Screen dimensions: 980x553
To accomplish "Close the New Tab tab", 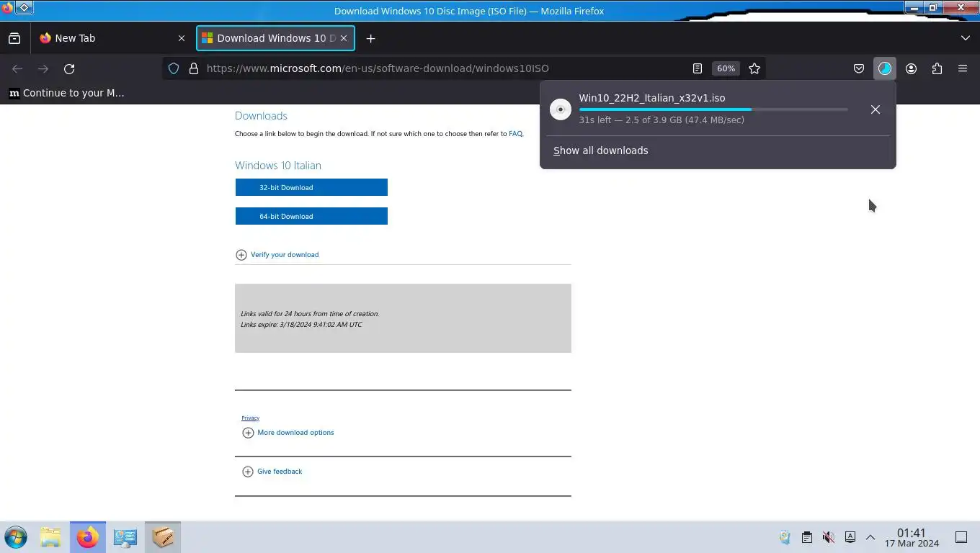I will [182, 38].
